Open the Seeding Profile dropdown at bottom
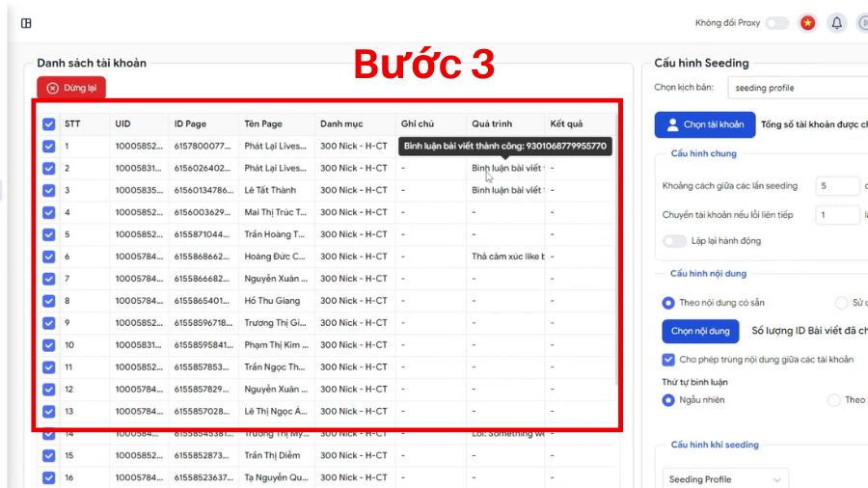The height and width of the screenshot is (488, 868). pyautogui.click(x=725, y=479)
